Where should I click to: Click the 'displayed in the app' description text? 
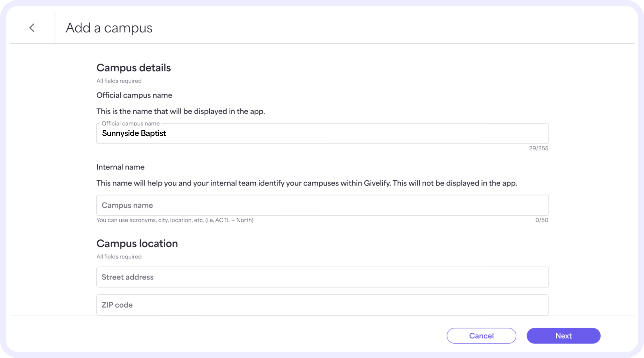(x=181, y=111)
